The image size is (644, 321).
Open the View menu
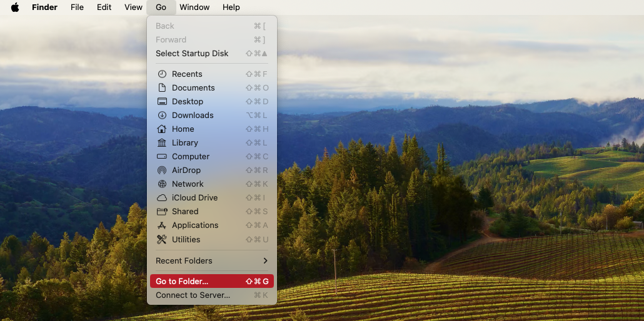point(133,7)
